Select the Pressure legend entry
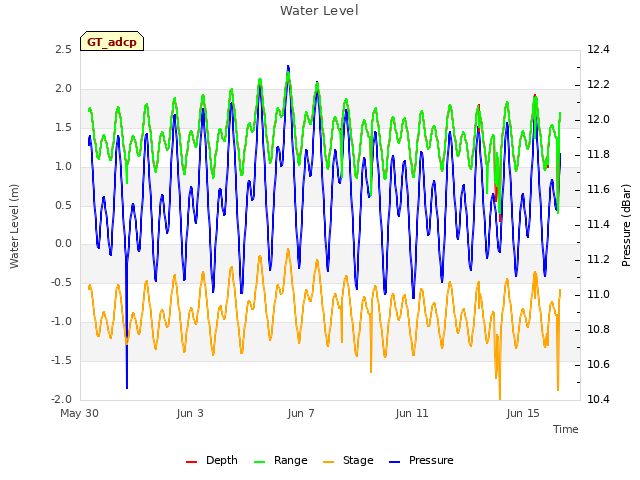The height and width of the screenshot is (480, 640). point(421,460)
